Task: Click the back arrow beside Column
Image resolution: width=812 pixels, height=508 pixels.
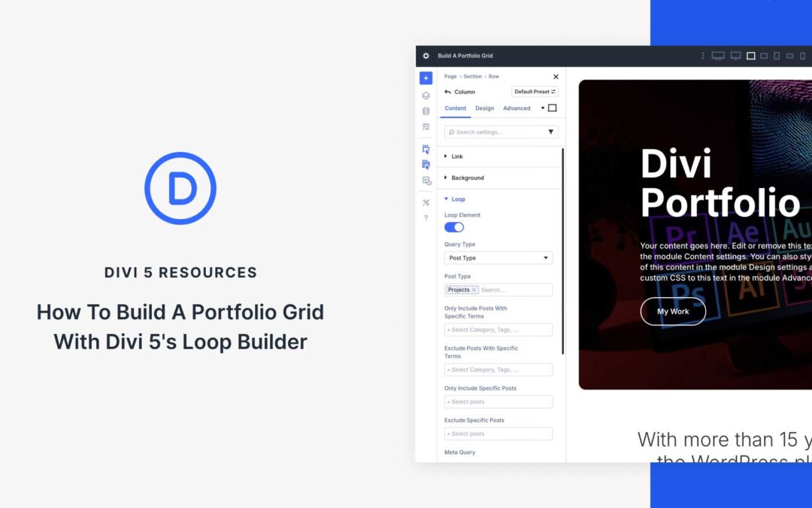Action: (x=448, y=92)
